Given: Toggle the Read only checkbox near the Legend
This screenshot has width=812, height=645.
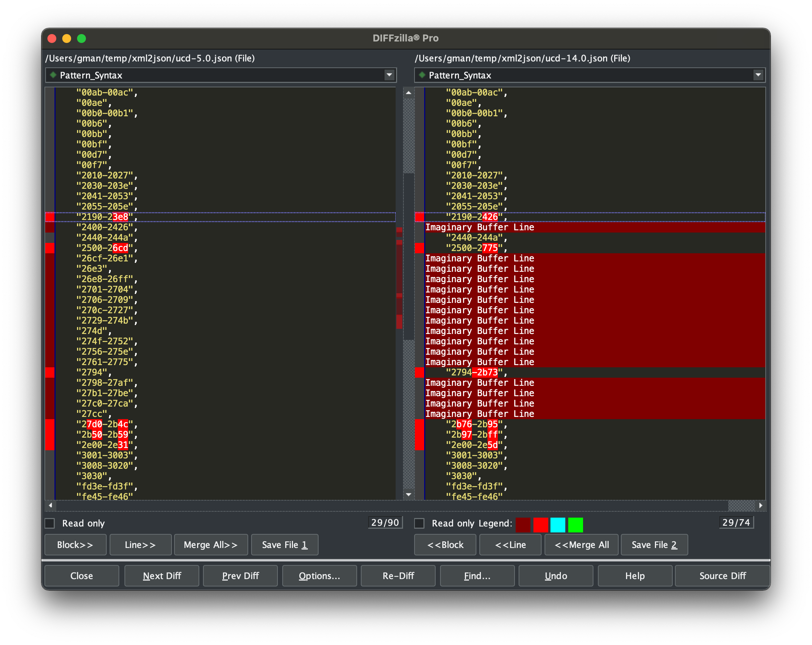Looking at the screenshot, I should point(419,523).
